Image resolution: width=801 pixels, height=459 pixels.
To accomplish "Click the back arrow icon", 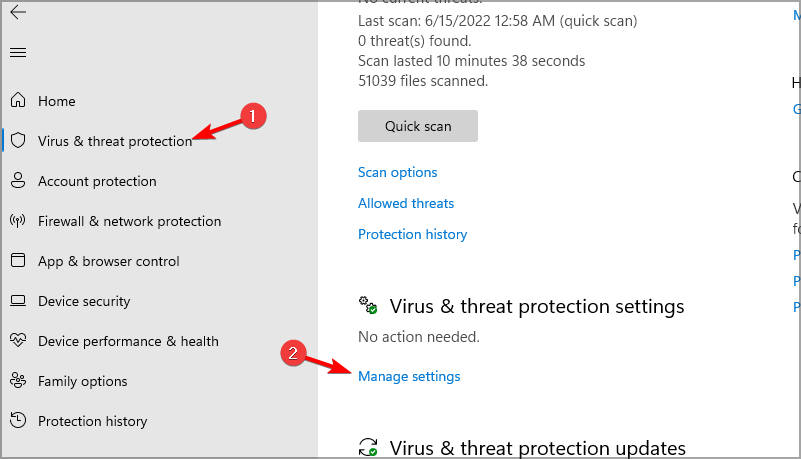I will pyautogui.click(x=18, y=12).
